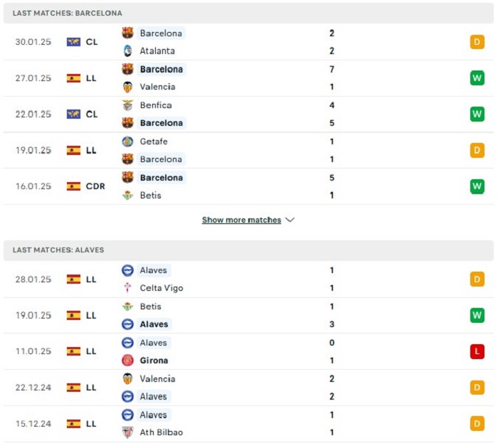Click the Getafe club crest icon

pos(127,142)
